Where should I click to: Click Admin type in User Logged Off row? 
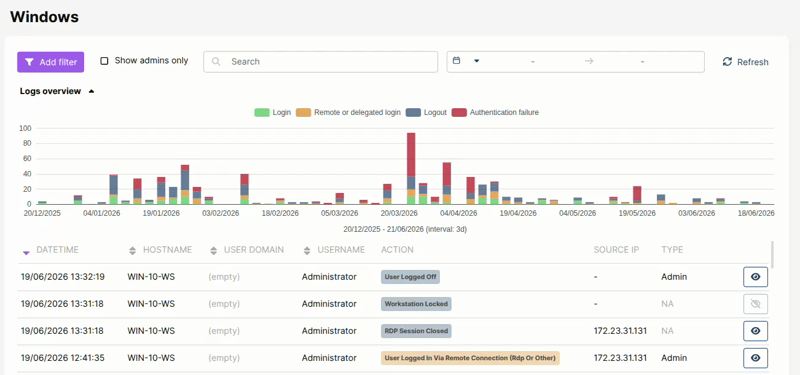point(674,277)
